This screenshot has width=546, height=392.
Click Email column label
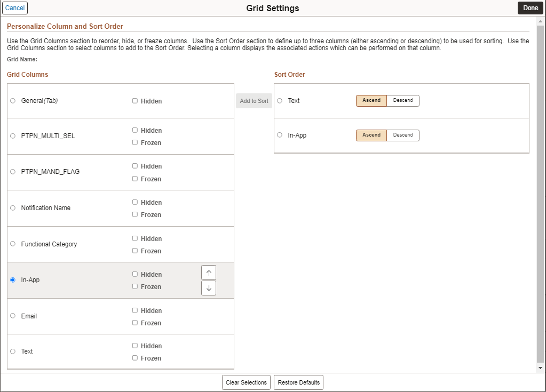[x=29, y=316]
